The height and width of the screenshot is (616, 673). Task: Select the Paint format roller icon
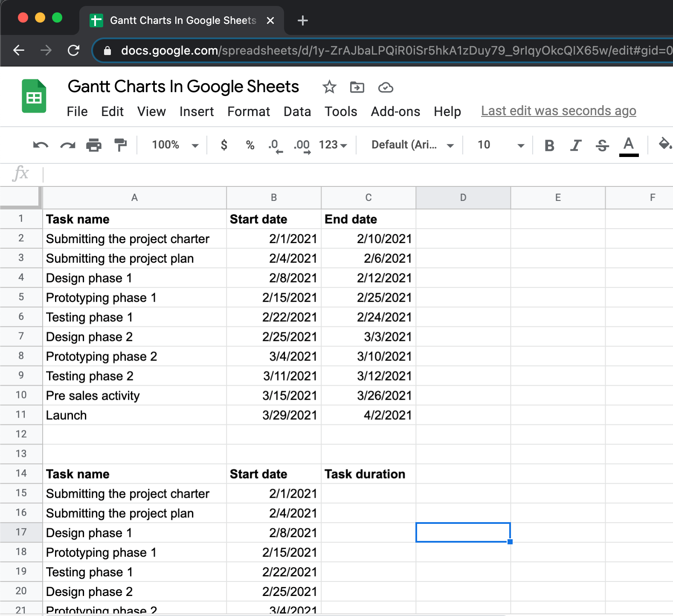click(121, 145)
